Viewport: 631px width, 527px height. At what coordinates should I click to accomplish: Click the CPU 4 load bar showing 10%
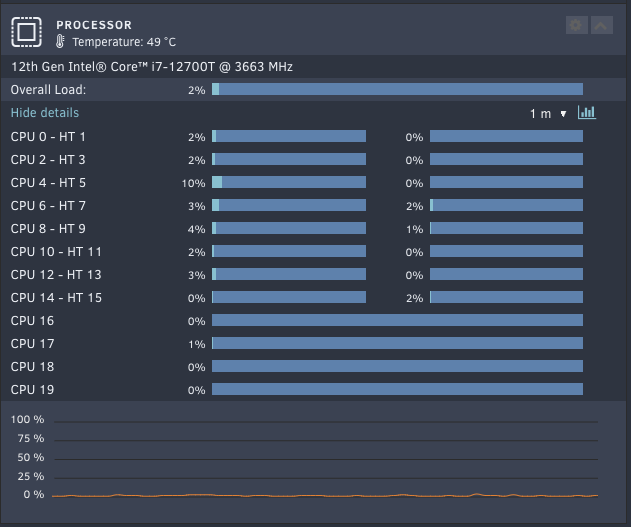(289, 182)
